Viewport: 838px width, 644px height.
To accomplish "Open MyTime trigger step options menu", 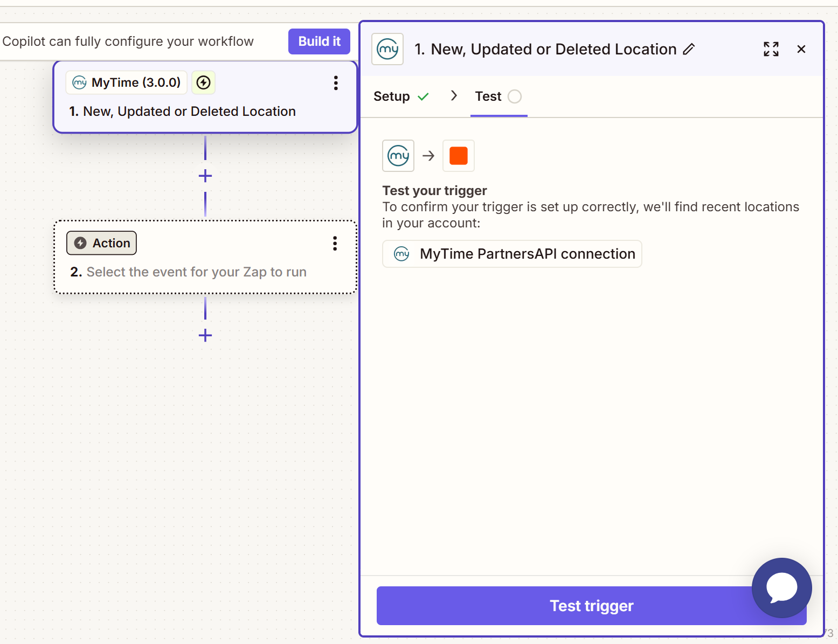I will 336,83.
